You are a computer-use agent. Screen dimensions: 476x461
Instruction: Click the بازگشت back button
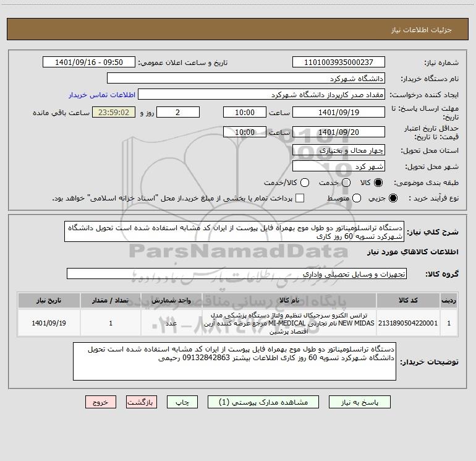(142, 402)
